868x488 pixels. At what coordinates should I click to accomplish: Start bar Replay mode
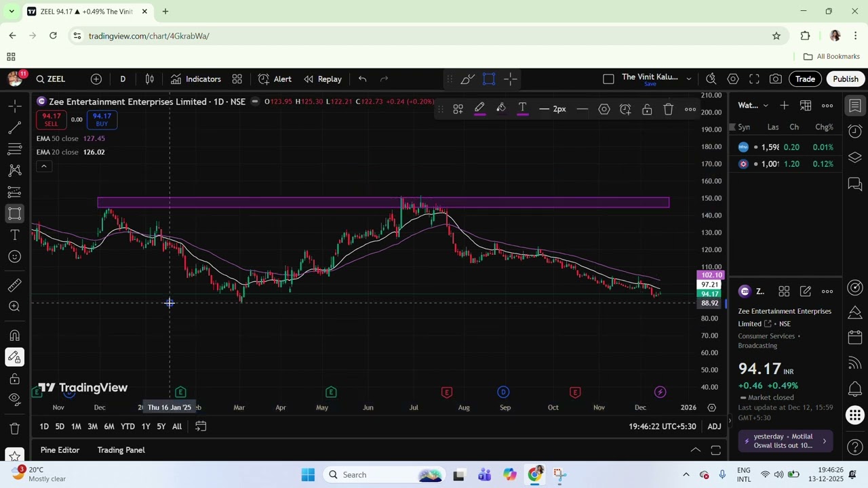[323, 79]
